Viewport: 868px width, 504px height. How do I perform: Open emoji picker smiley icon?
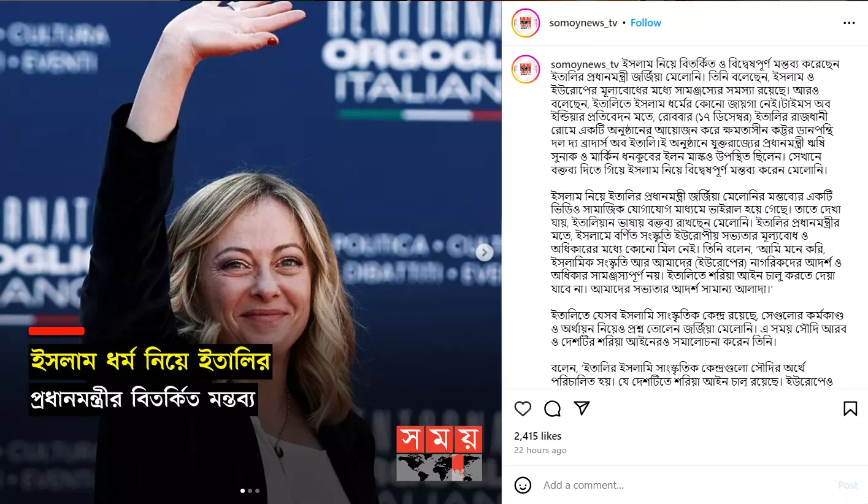pos(523,485)
